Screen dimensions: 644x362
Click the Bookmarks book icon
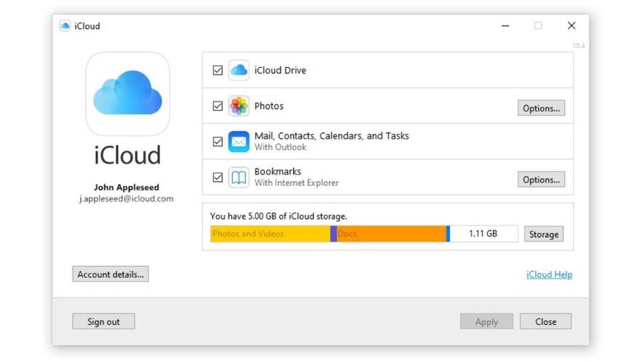[239, 177]
